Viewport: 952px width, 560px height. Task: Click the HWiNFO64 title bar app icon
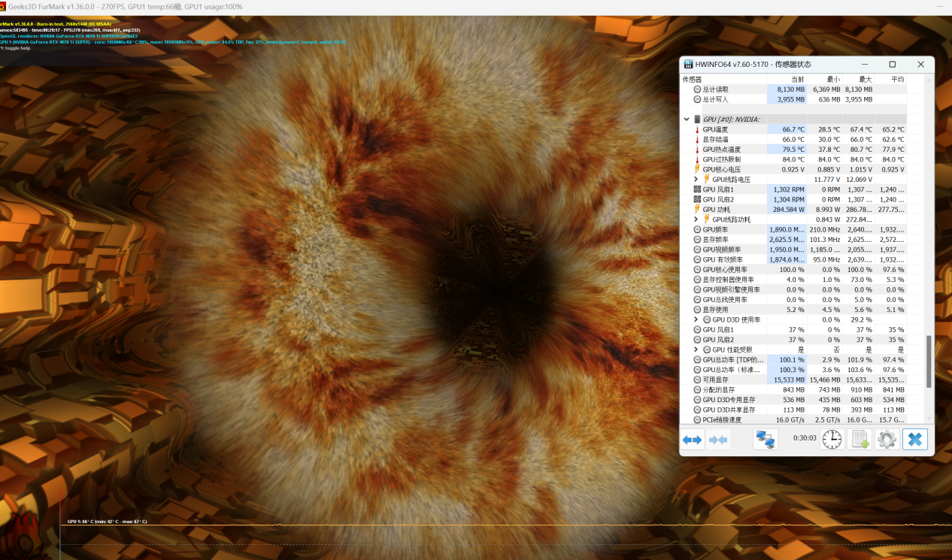coord(689,65)
